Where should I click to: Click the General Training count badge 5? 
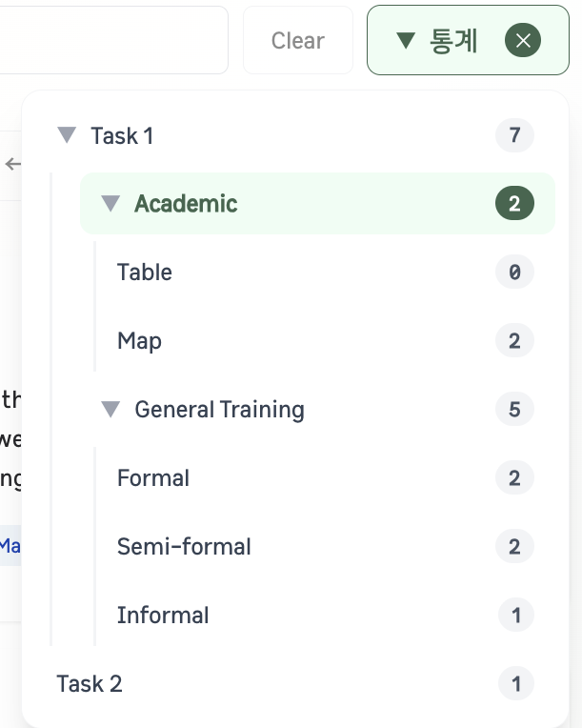[514, 409]
